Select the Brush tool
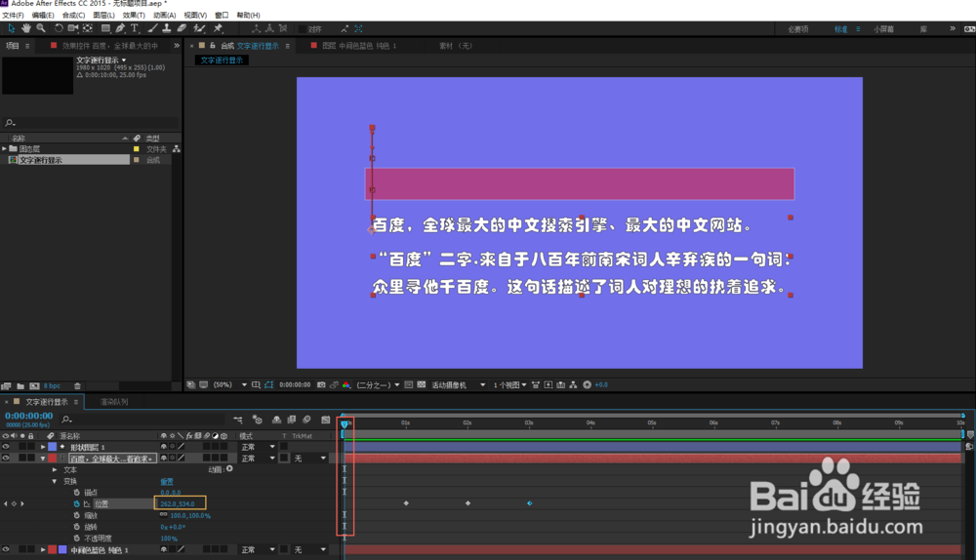Viewport: 976px width, 560px height. tap(152, 28)
